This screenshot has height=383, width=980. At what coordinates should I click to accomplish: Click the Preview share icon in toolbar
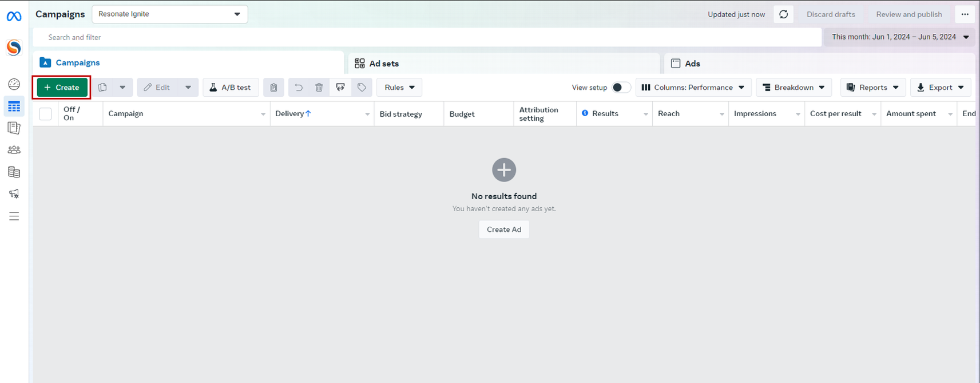point(340,88)
